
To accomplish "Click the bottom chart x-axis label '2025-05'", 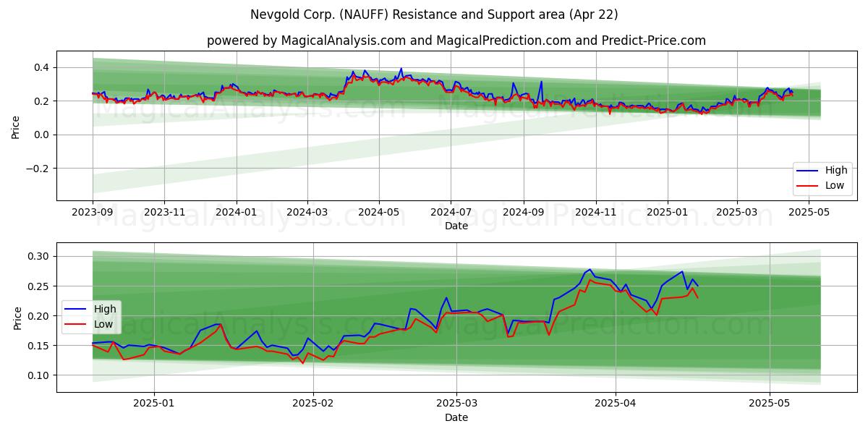I will 770,404.
